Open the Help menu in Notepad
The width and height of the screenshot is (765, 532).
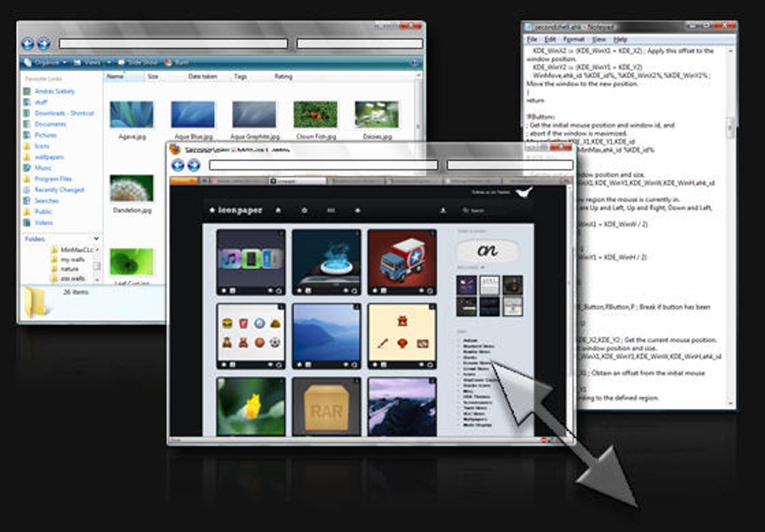(x=620, y=40)
